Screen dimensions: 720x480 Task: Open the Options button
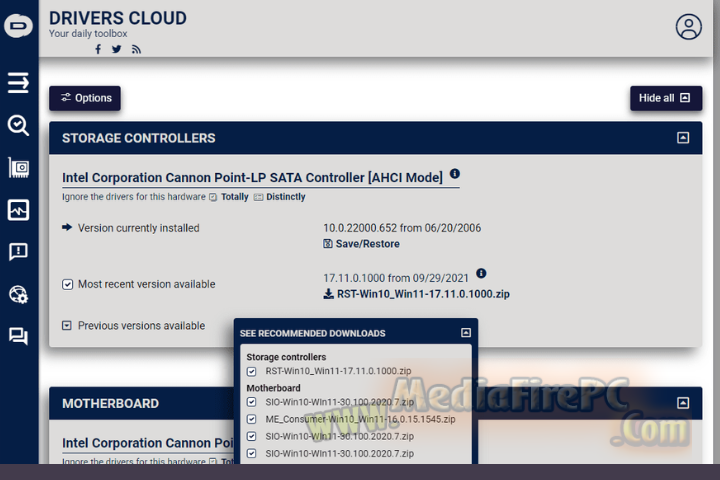pyautogui.click(x=85, y=98)
